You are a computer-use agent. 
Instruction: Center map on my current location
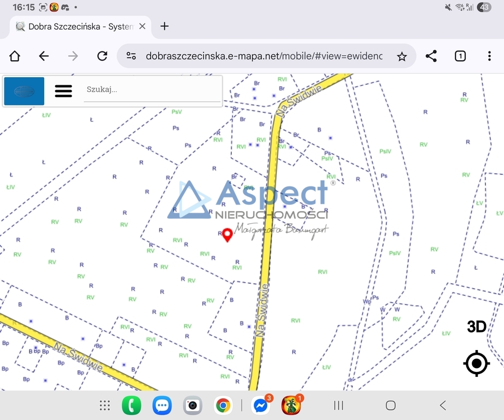[476, 363]
